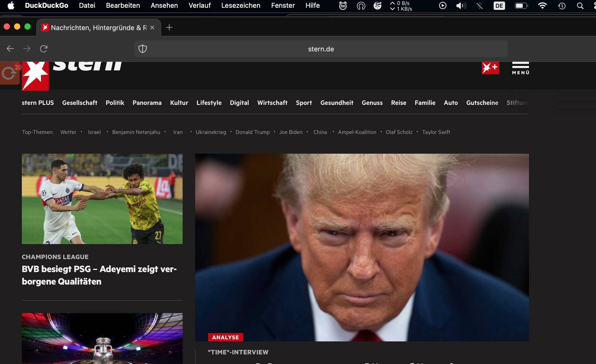Open the Digital section
This screenshot has width=596, height=364.
(x=239, y=103)
